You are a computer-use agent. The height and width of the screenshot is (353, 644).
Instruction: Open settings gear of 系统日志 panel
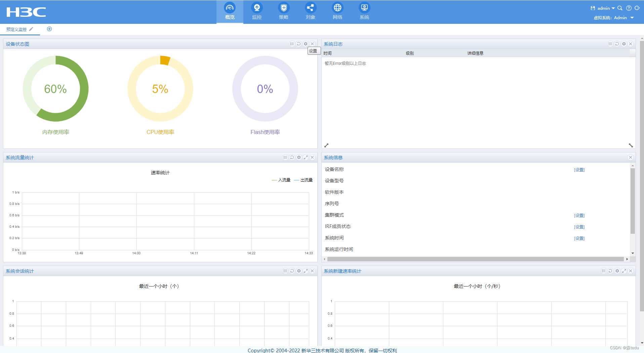pyautogui.click(x=624, y=44)
